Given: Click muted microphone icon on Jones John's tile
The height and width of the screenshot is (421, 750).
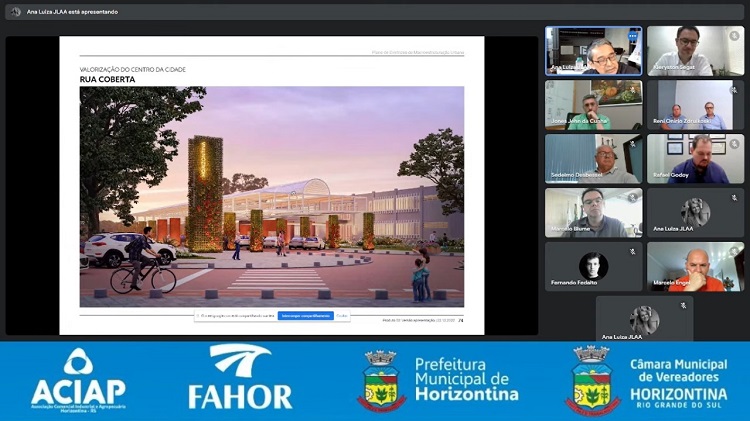Looking at the screenshot, I should click(x=633, y=88).
